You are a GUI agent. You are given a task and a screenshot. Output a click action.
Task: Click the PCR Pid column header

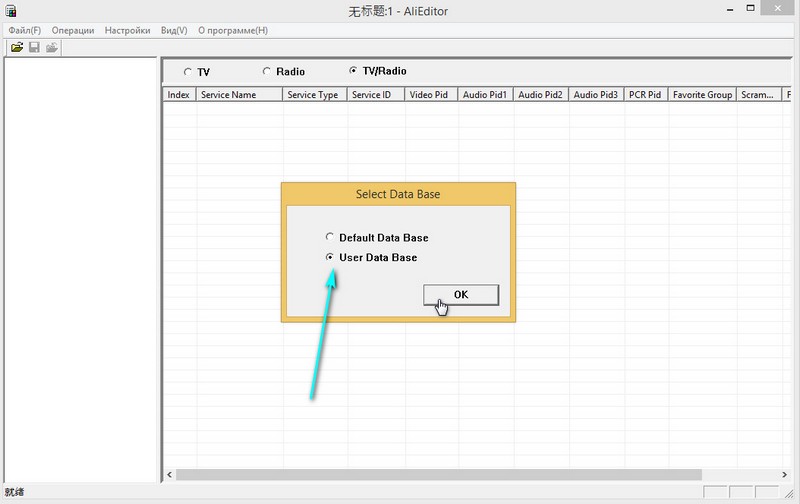[x=646, y=94]
